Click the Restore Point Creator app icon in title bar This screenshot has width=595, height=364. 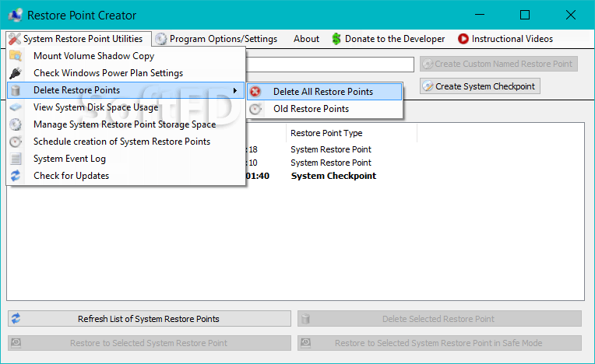[x=15, y=15]
